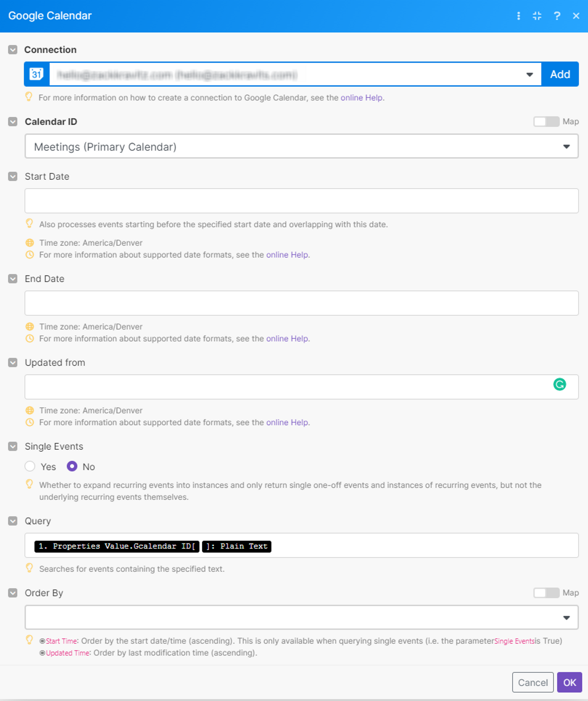Click the clock icon under Start Date
Viewport: 588px width, 701px height.
coord(30,255)
